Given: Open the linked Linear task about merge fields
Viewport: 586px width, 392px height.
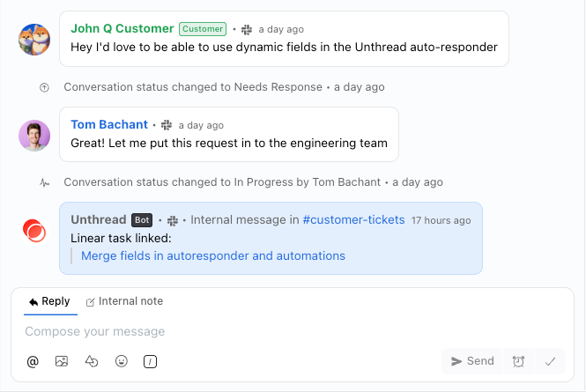Looking at the screenshot, I should coord(213,256).
